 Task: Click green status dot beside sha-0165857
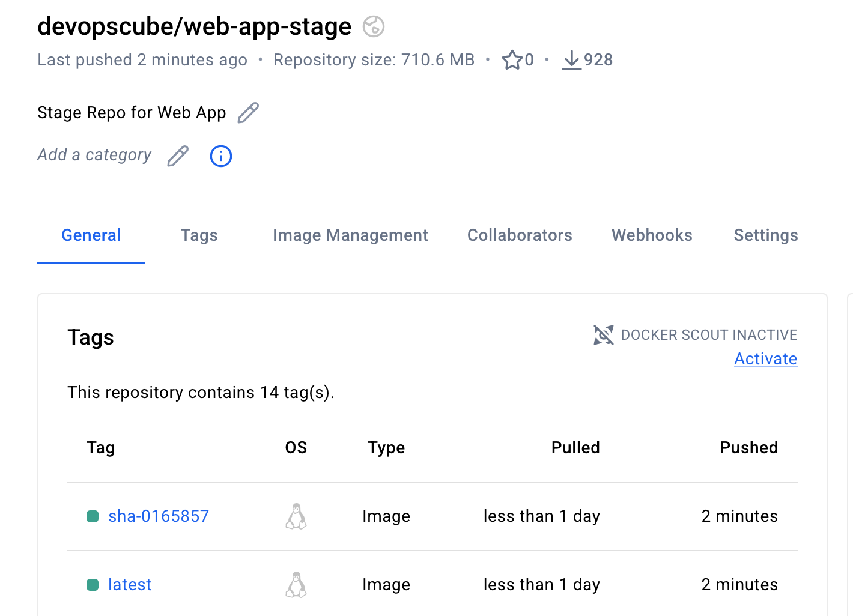[x=93, y=516]
